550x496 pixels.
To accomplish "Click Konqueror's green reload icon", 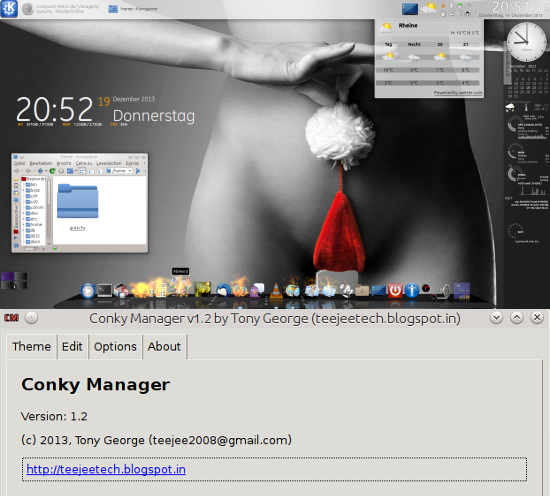I will (x=52, y=171).
